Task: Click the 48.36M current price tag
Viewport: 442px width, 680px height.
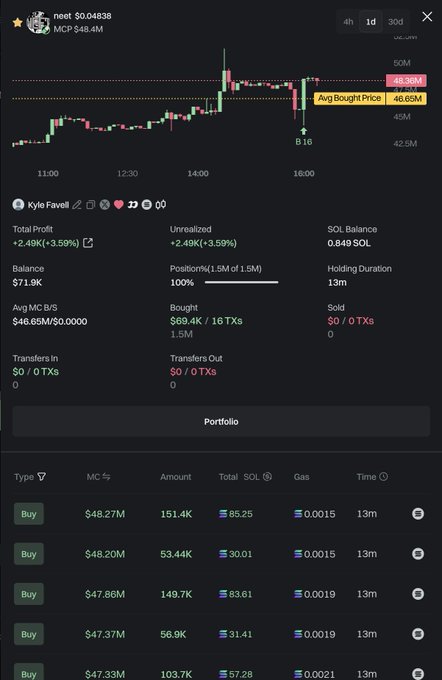Action: (x=406, y=81)
